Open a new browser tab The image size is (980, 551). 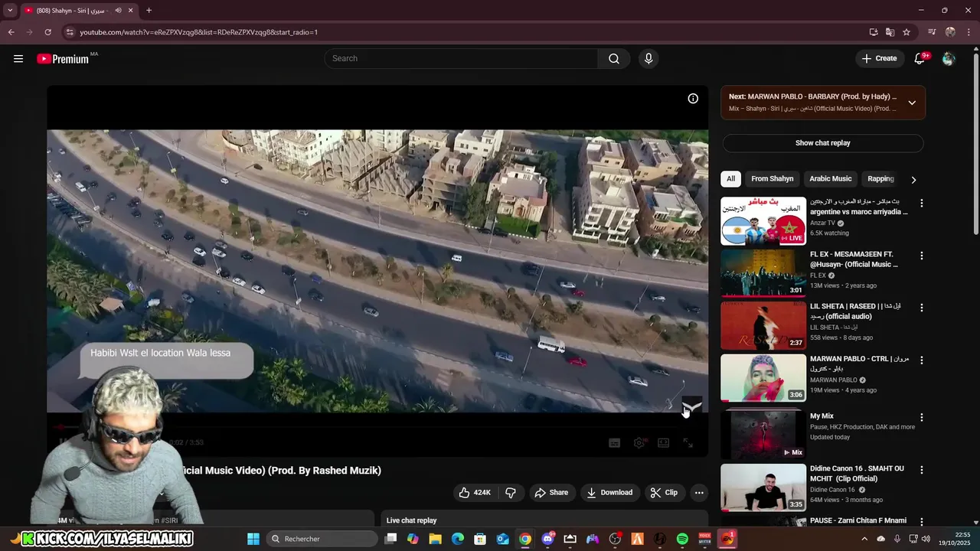point(149,11)
